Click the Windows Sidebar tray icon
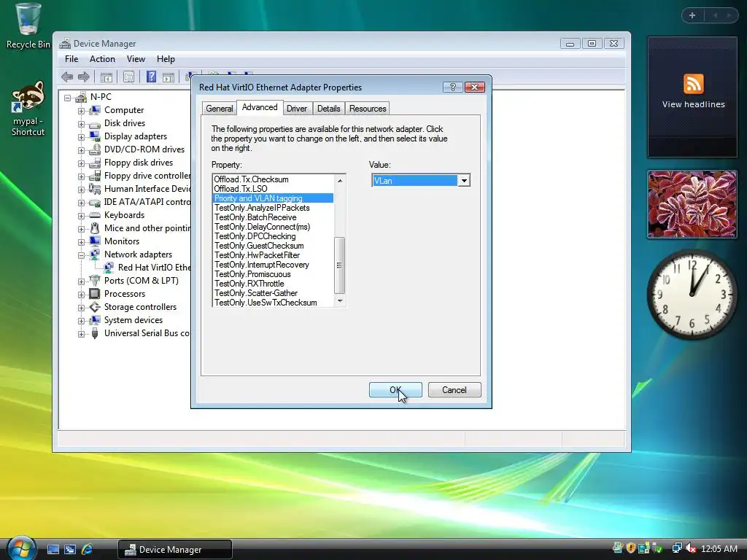 644,548
